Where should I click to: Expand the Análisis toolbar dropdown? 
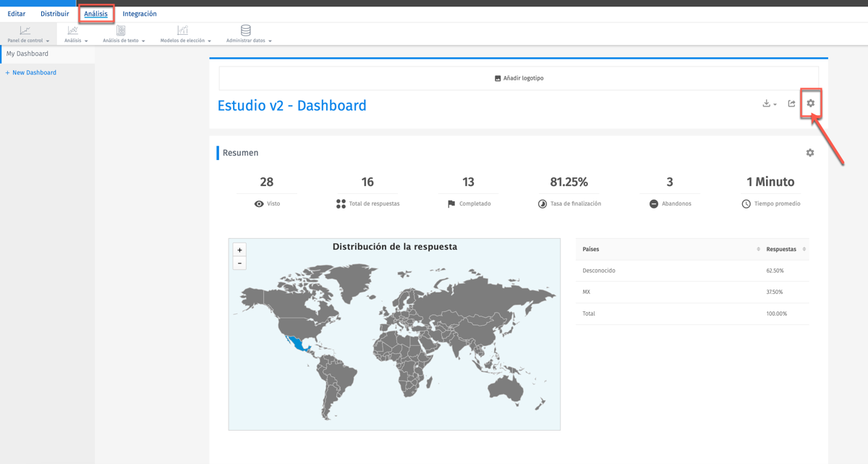point(86,41)
